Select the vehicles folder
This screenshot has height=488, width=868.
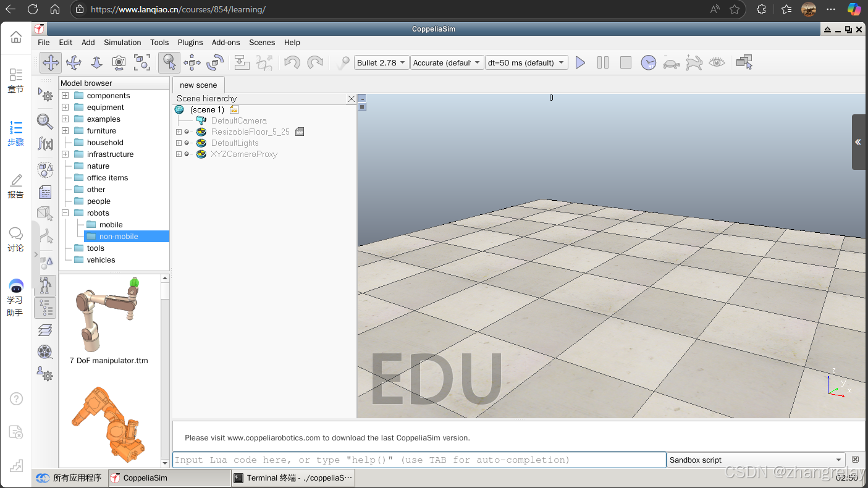click(x=101, y=259)
